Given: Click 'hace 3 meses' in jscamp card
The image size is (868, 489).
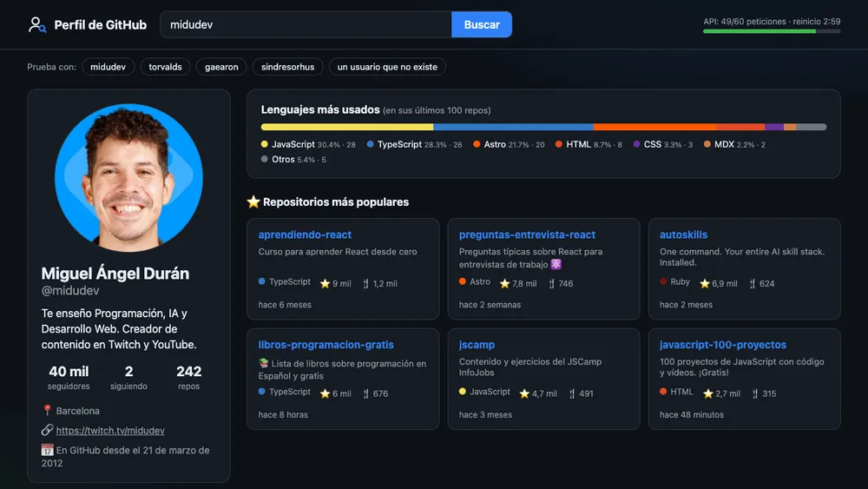Looking at the screenshot, I should (485, 415).
